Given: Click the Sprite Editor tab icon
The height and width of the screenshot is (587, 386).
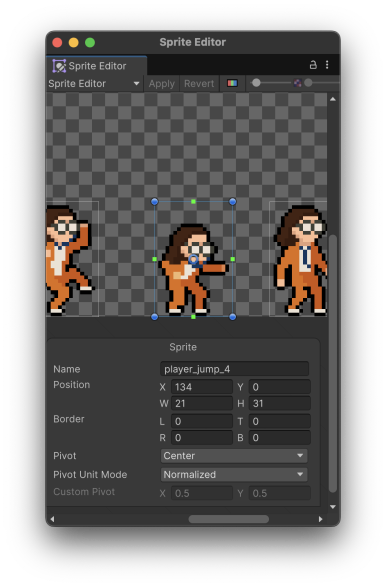Looking at the screenshot, I should click(x=59, y=66).
